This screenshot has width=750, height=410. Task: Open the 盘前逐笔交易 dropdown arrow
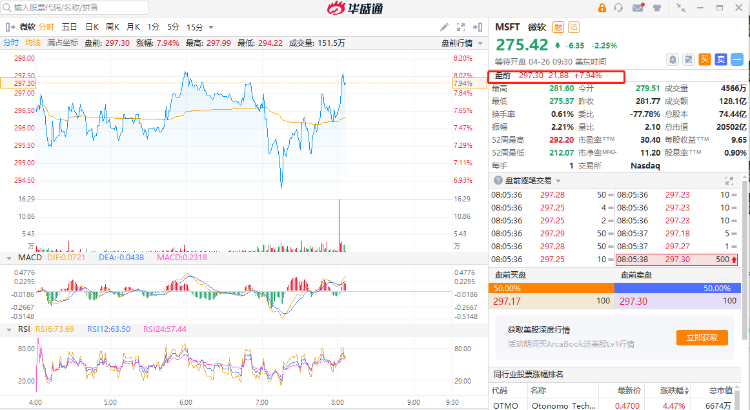(x=558, y=181)
